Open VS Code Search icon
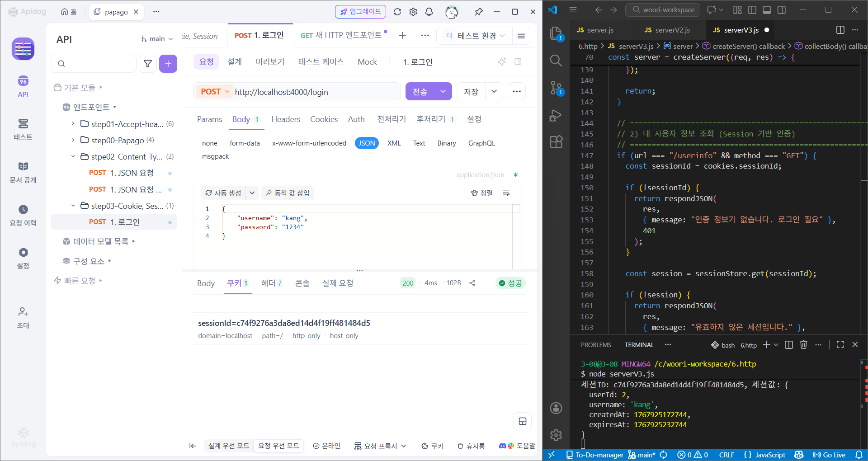The height and width of the screenshot is (461, 868). coord(556,61)
